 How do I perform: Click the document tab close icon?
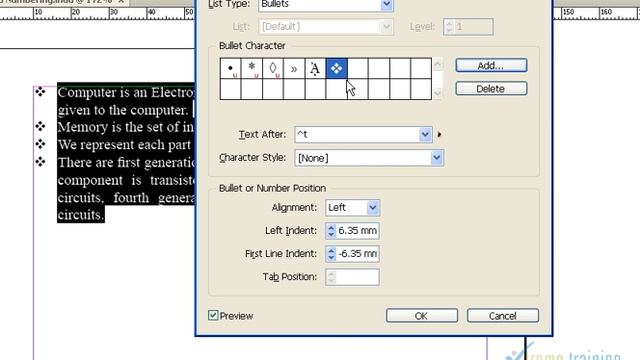(121, 2)
